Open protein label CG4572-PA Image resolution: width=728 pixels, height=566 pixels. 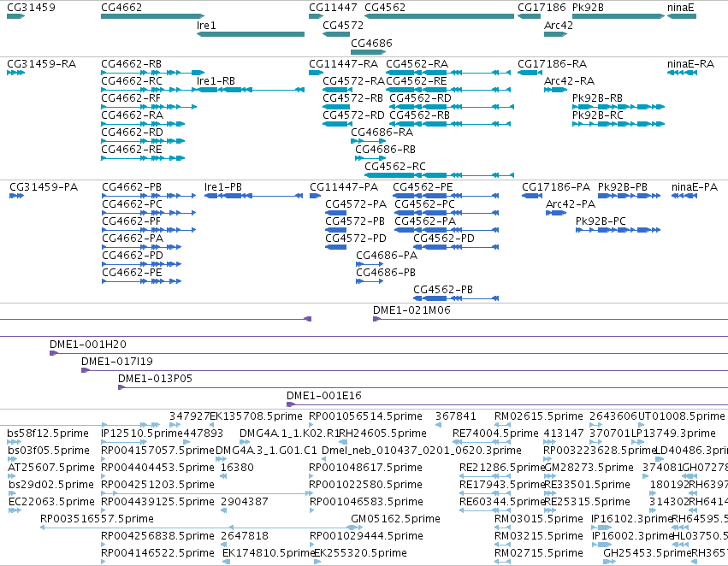356,204
